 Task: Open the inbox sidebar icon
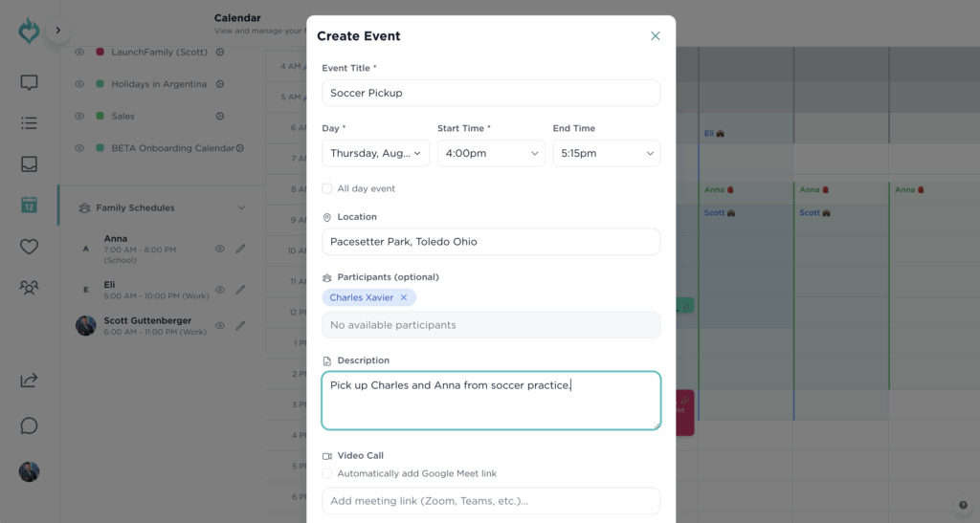(29, 164)
